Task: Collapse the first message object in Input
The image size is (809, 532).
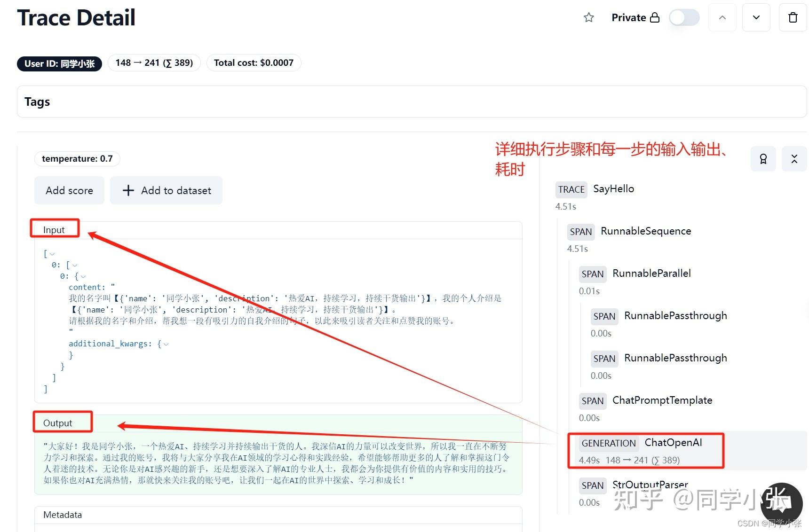Action: 83,276
